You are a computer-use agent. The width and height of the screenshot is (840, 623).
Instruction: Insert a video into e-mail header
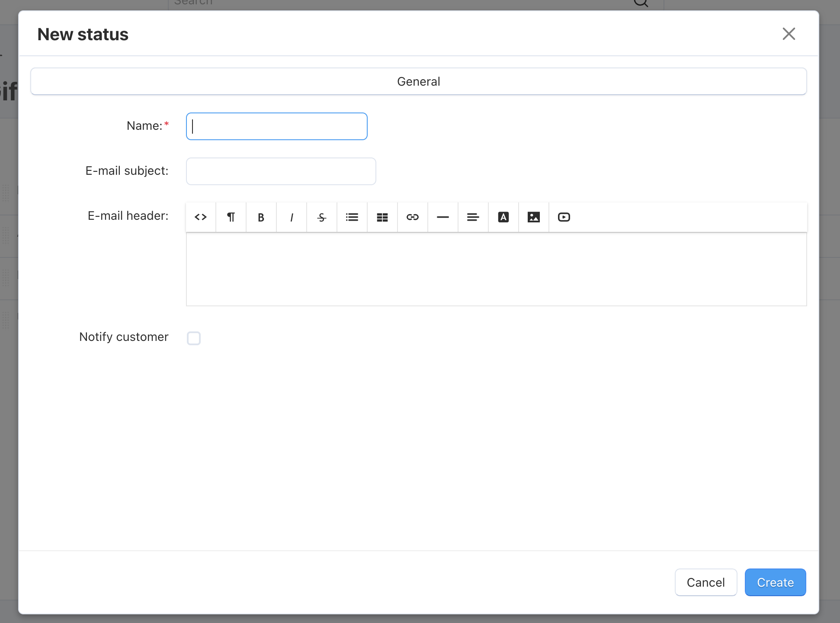pyautogui.click(x=564, y=217)
